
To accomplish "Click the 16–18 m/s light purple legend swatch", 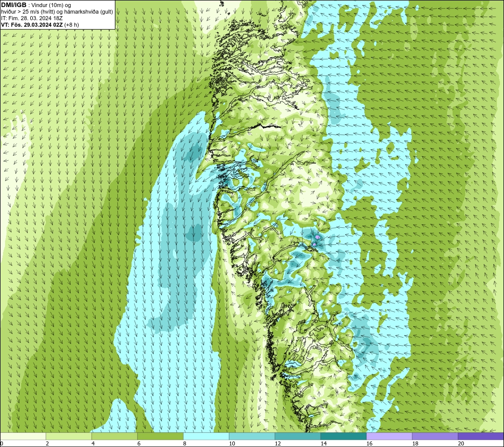I will (389, 436).
